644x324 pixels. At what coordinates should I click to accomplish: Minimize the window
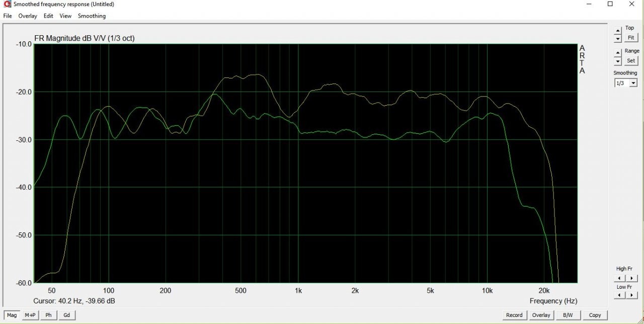pyautogui.click(x=589, y=4)
